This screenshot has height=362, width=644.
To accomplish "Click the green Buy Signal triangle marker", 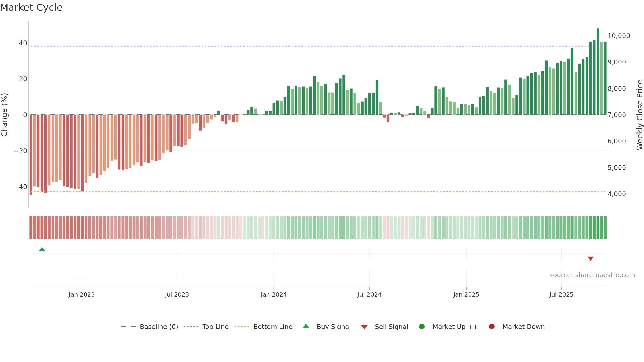I will [42, 249].
